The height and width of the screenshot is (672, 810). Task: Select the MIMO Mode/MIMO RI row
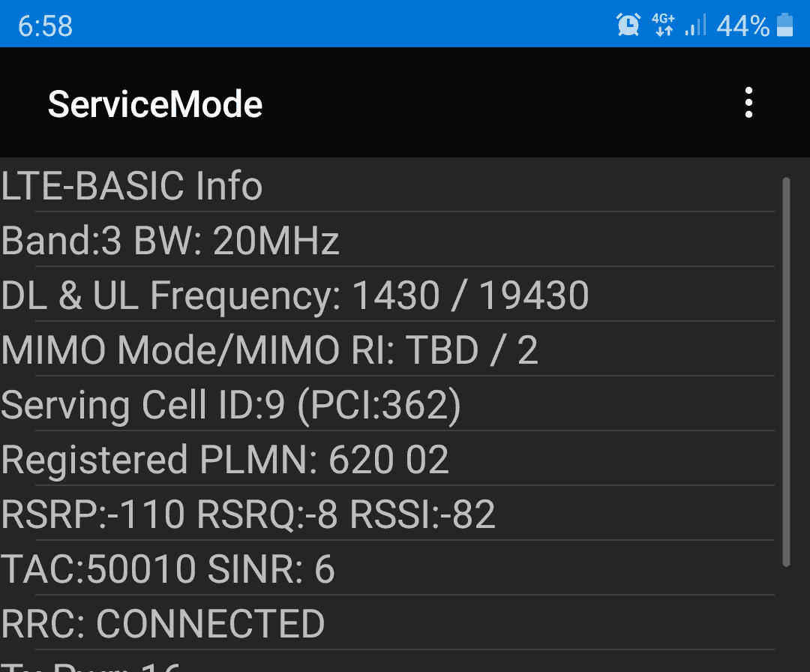coord(270,349)
